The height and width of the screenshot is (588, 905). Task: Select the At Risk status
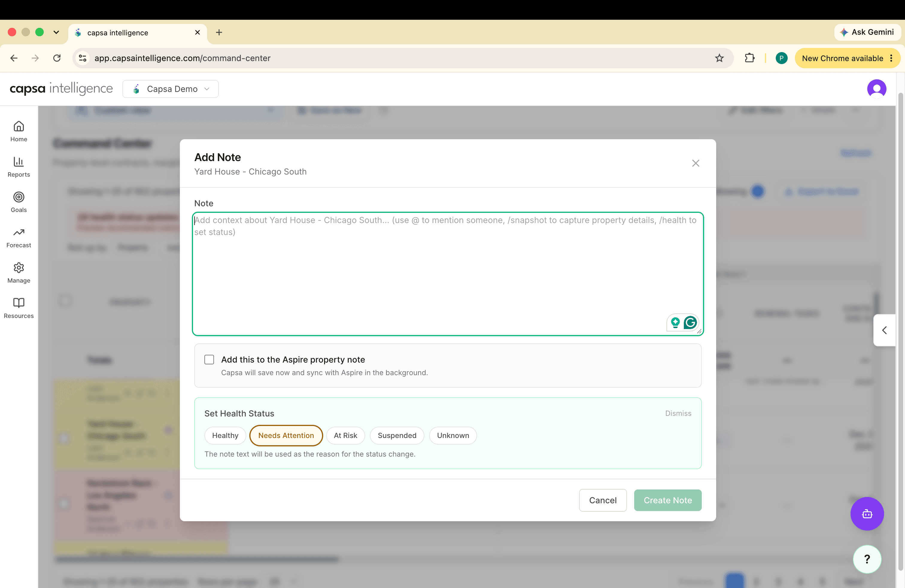pos(345,435)
